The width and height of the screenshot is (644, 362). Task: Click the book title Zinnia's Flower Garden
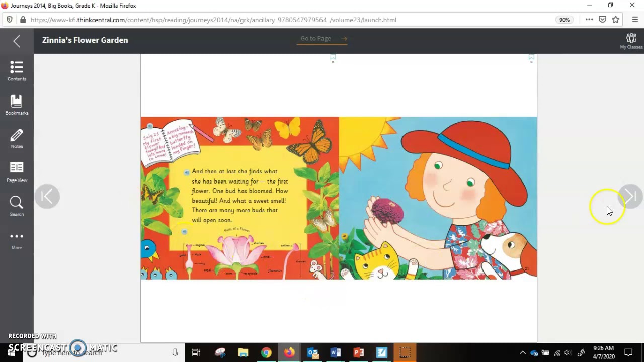(85, 40)
